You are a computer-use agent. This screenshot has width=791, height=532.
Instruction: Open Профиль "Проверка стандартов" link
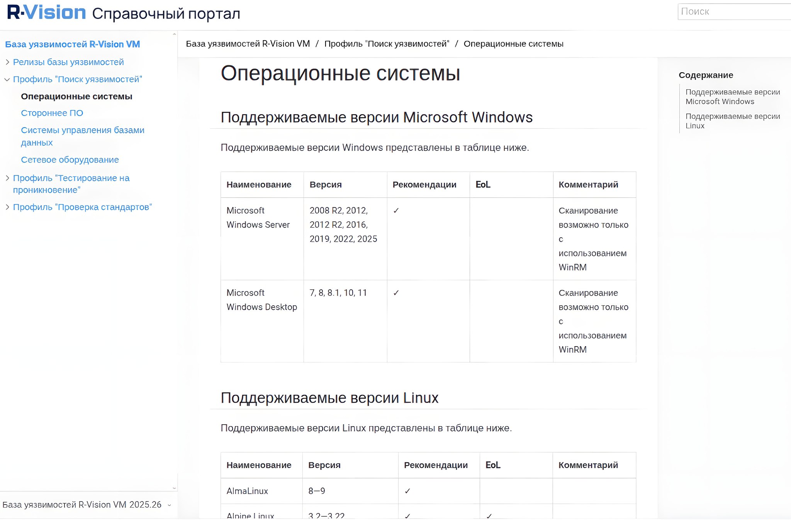pyautogui.click(x=83, y=207)
